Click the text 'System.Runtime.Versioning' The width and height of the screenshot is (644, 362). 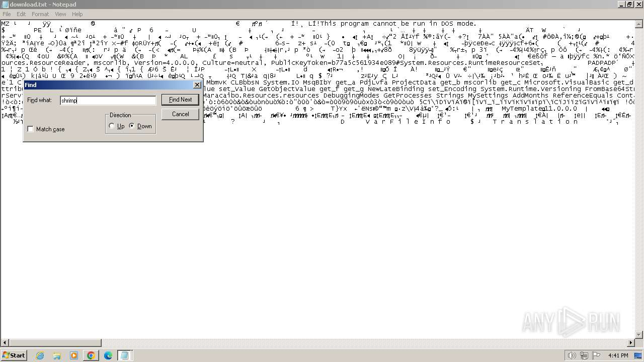530,89
